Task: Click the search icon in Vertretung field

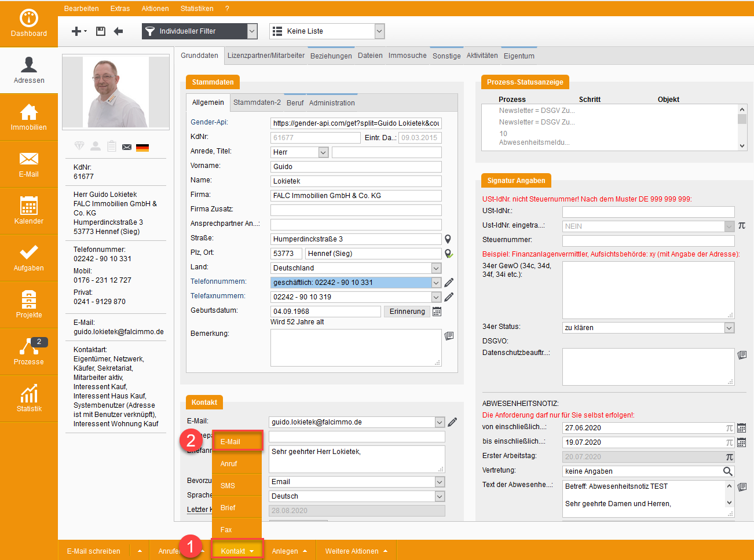Action: point(728,471)
